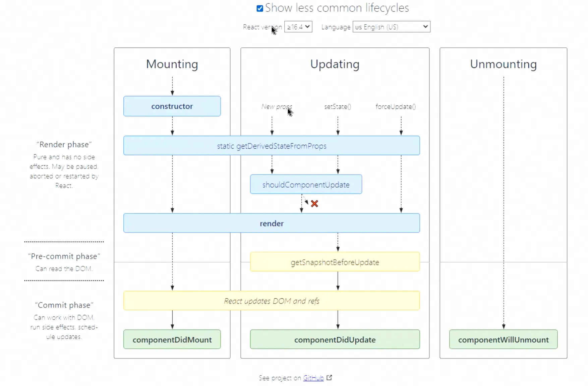Image resolution: width=588 pixels, height=386 pixels.
Task: Click the forceUpdate() trigger label
Action: (396, 107)
